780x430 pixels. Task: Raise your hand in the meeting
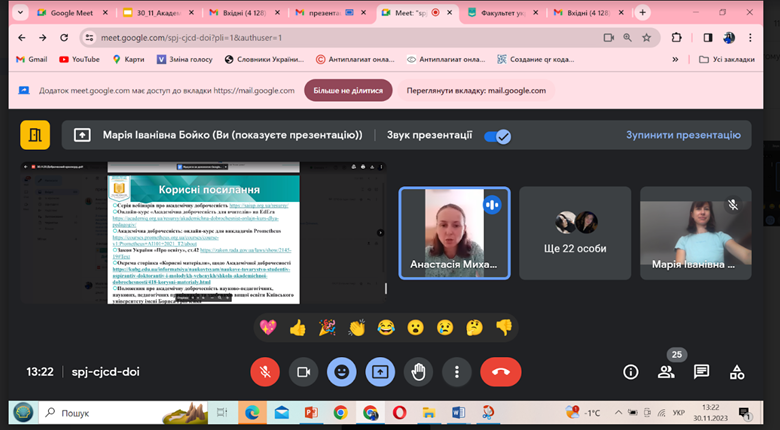419,371
